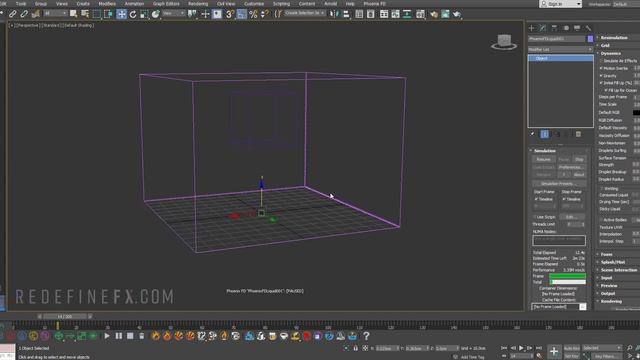Open the Graph Editors menu
Screen dimensions: 640x360
coord(166,4)
